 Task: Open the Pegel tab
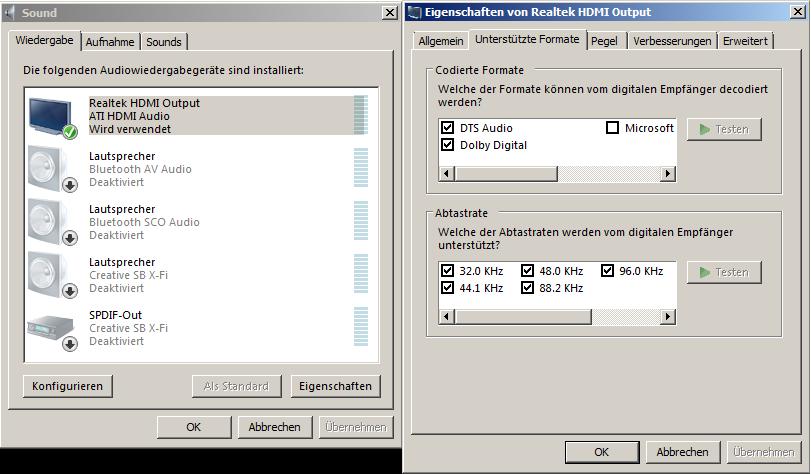(x=604, y=41)
